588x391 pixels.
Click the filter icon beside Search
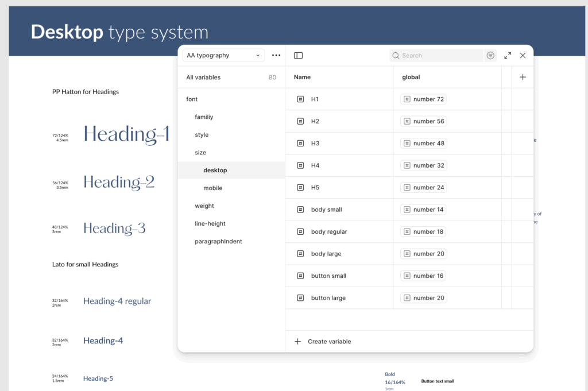(x=490, y=56)
